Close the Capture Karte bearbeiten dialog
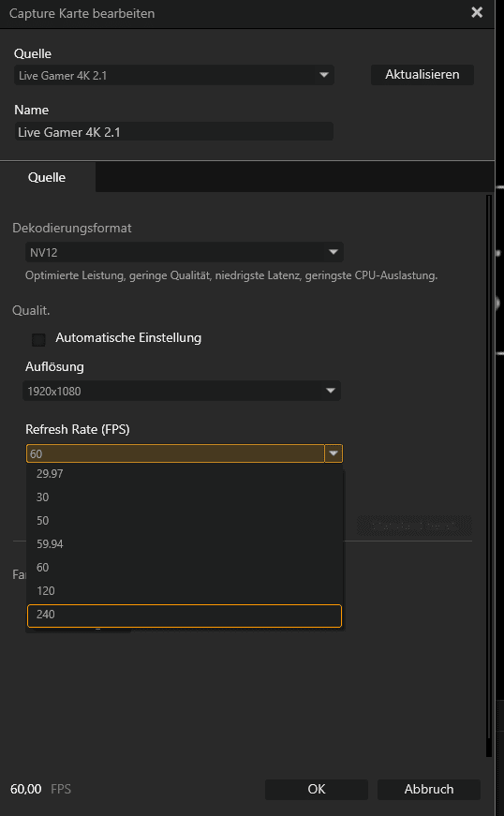The image size is (504, 816). 477,13
